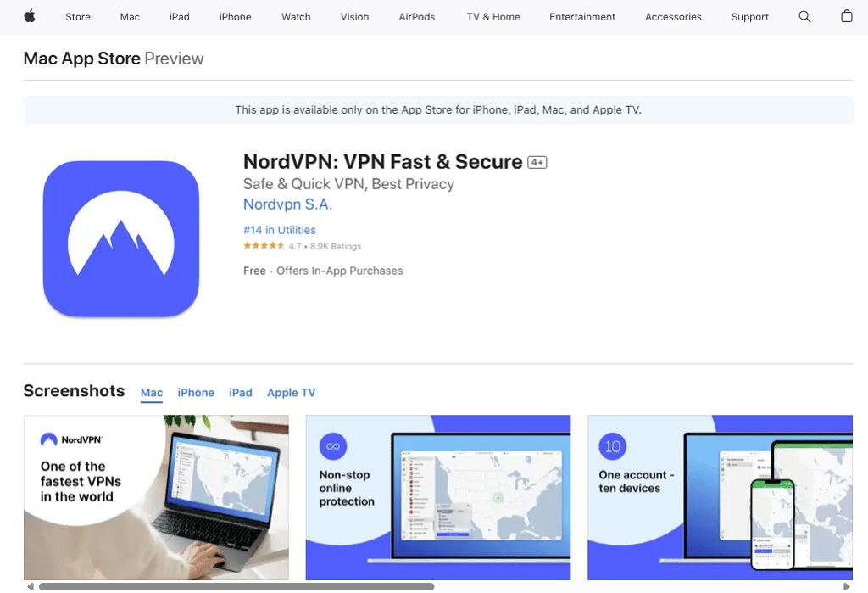Screen dimensions: 868x593
Task: Open 'Non-stop online protection' screenshot
Action: click(x=438, y=497)
